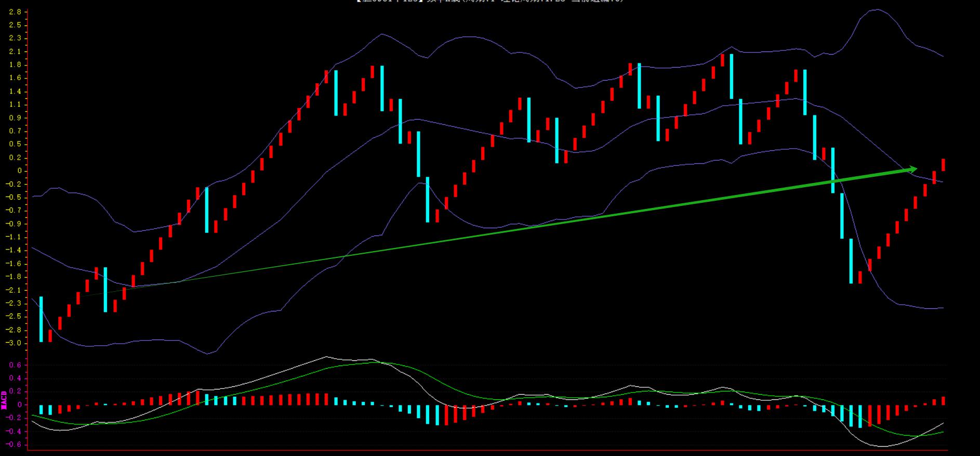The width and height of the screenshot is (980, 456).
Task: Click the 2.8 label on price axis
Action: pos(15,11)
